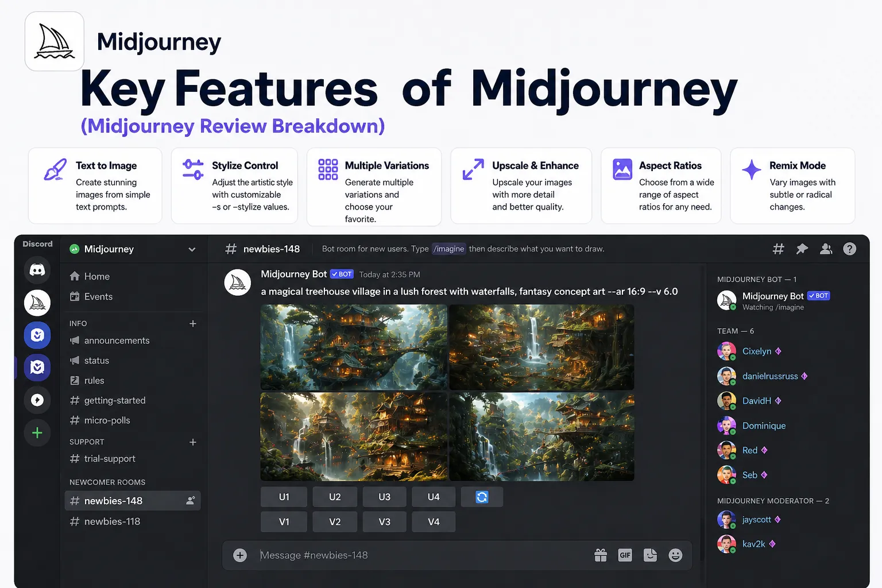The height and width of the screenshot is (588, 882).
Task: Click the Aspect Ratios picture icon
Action: click(622, 169)
